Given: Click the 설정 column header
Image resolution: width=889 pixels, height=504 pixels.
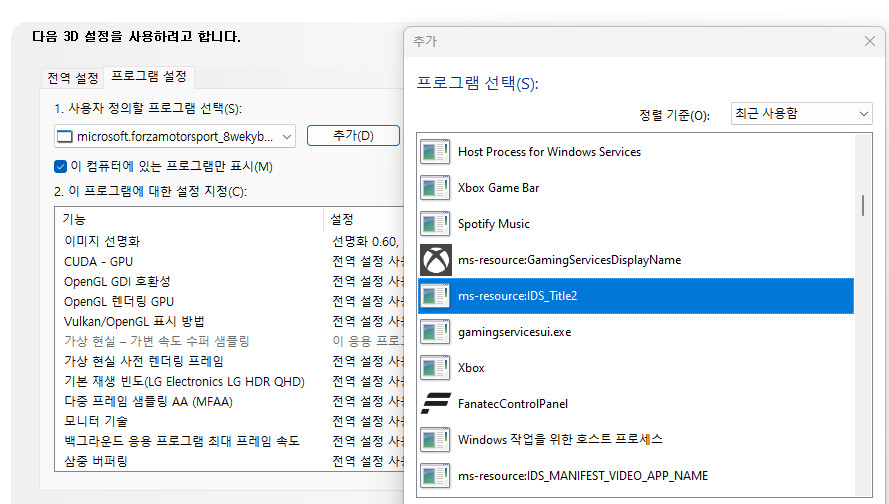Looking at the screenshot, I should 364,219.
